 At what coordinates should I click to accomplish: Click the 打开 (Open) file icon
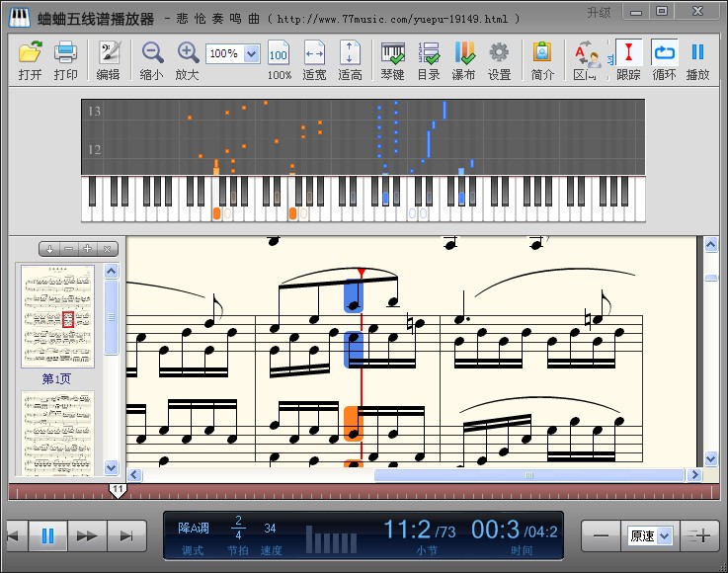pos(30,58)
